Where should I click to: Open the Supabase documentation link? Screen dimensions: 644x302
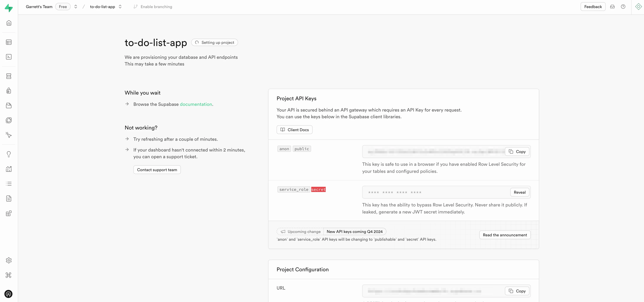[x=196, y=104]
